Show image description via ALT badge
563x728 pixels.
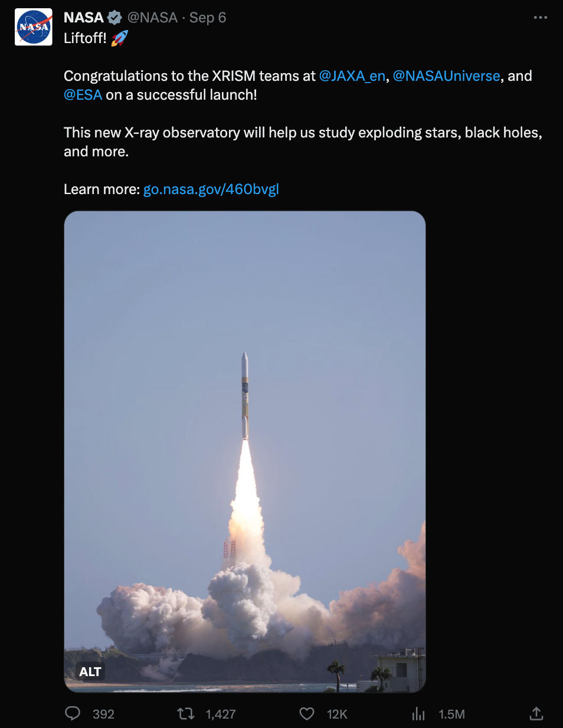click(x=90, y=672)
